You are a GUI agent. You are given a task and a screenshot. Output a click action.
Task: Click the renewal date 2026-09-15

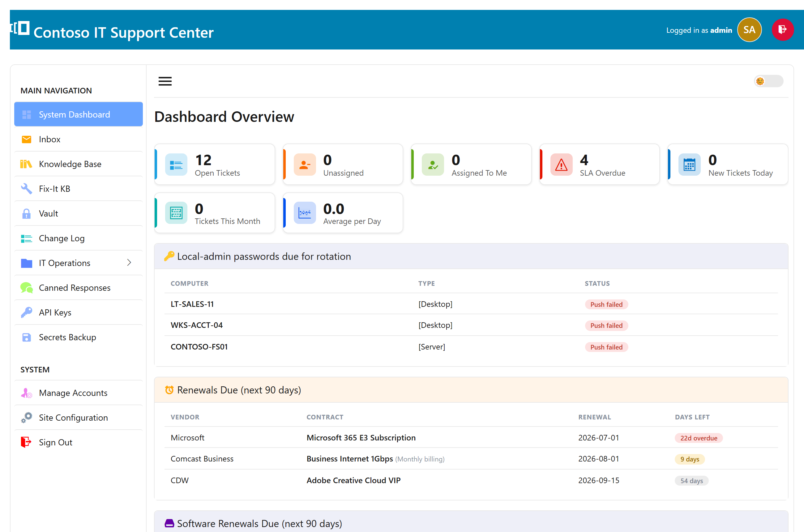pyautogui.click(x=598, y=480)
